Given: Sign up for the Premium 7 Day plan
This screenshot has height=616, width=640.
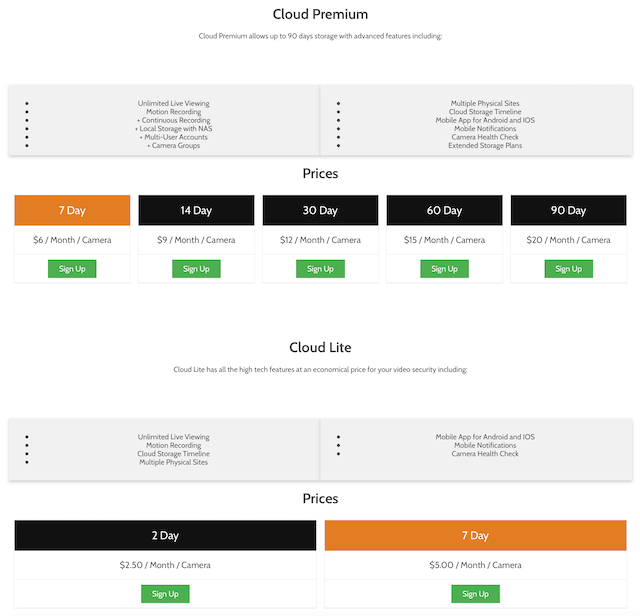Looking at the screenshot, I should pyautogui.click(x=72, y=269).
